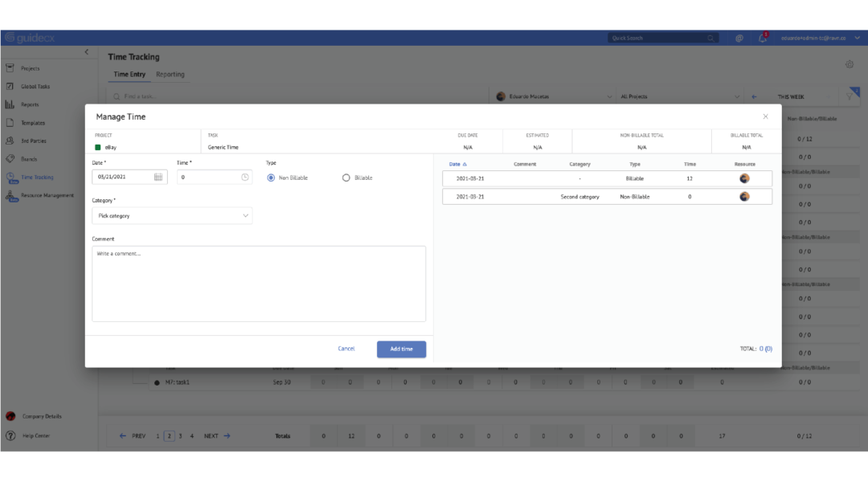Open the Reports section
This screenshot has height=482, width=868.
31,104
